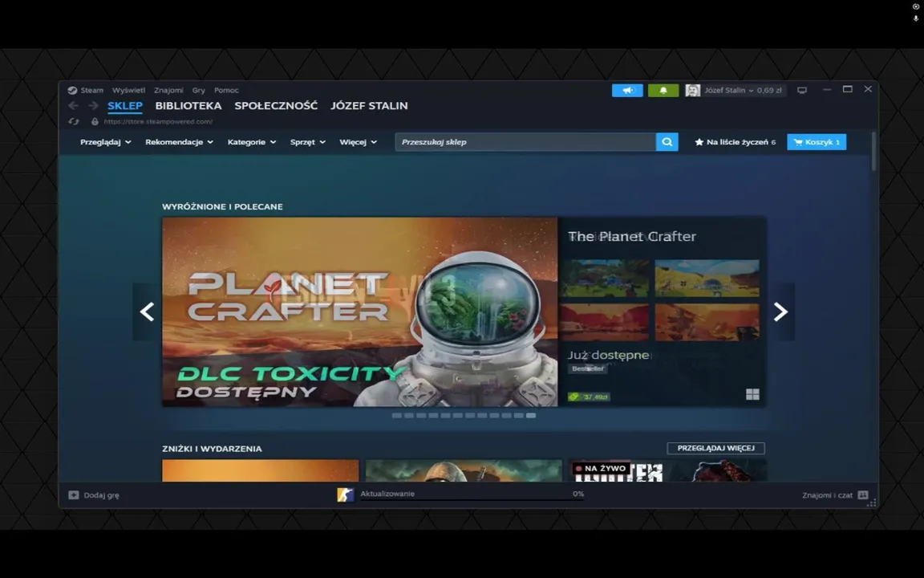The width and height of the screenshot is (924, 578).
Task: Expand the Kategorie dropdown
Action: point(252,142)
